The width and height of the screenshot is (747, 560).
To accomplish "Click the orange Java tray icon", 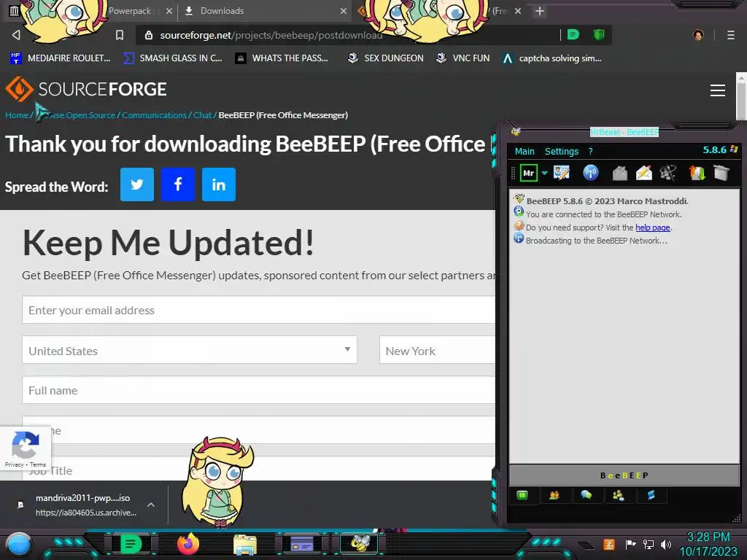I will [x=609, y=544].
